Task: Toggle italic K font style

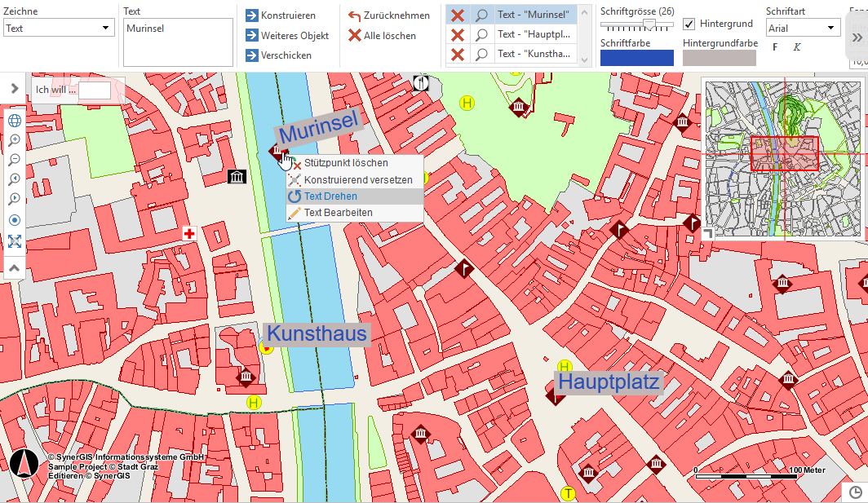Action: pyautogui.click(x=797, y=47)
